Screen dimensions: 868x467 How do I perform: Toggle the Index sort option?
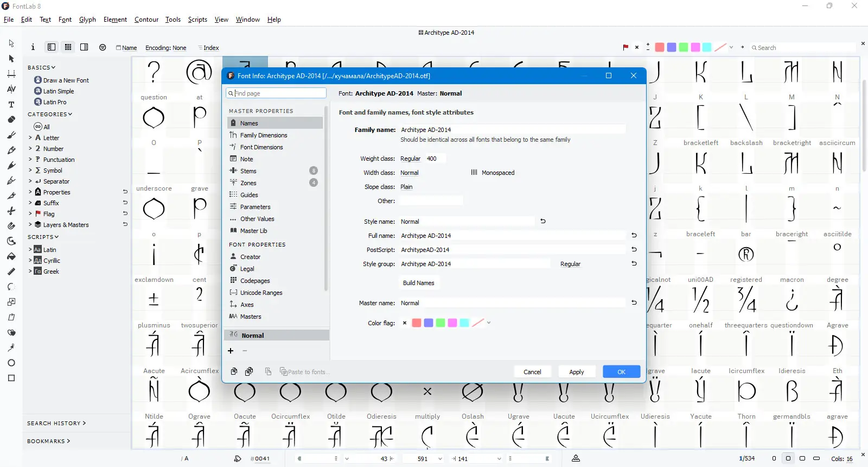coord(208,48)
